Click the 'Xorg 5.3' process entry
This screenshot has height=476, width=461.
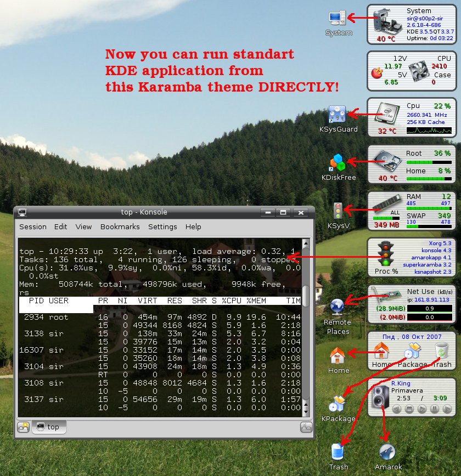[440, 243]
